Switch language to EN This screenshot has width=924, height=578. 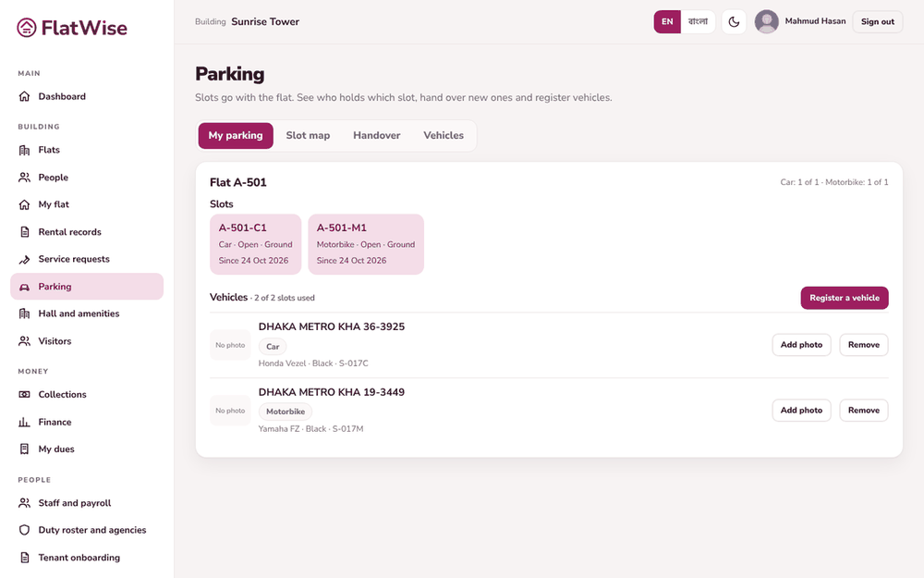tap(667, 22)
